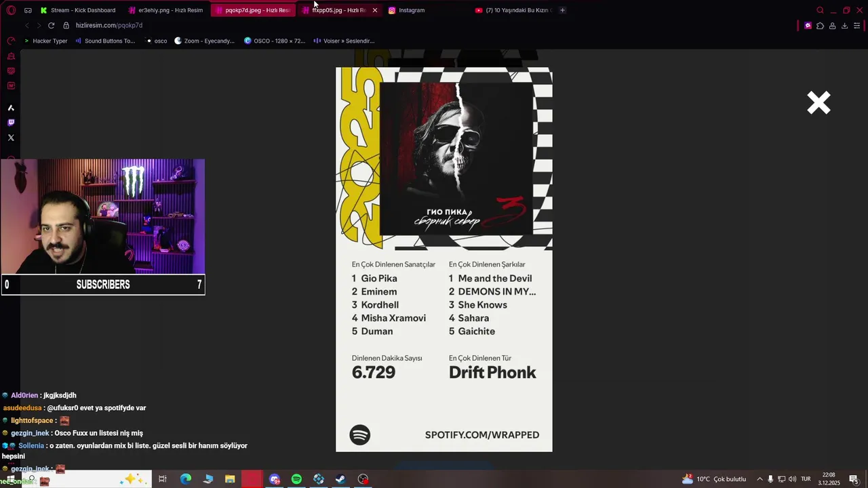Close the ffxpp05.jpg tab
868x488 pixels.
point(374,10)
